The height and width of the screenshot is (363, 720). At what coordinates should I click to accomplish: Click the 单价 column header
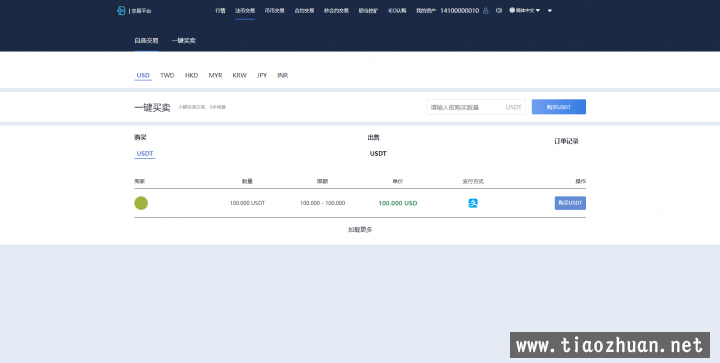tap(398, 181)
